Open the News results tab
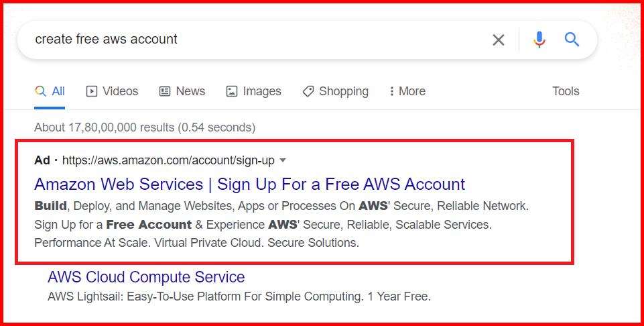This screenshot has width=644, height=326. coord(182,91)
